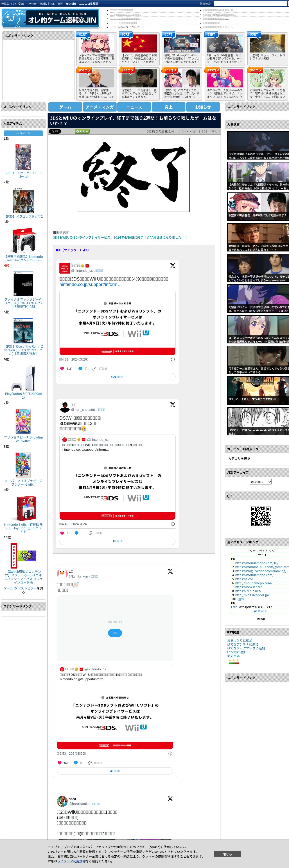Screen dimensions: 289x868
Task: Open feedly link in top bar
Action: tap(43, 4)
